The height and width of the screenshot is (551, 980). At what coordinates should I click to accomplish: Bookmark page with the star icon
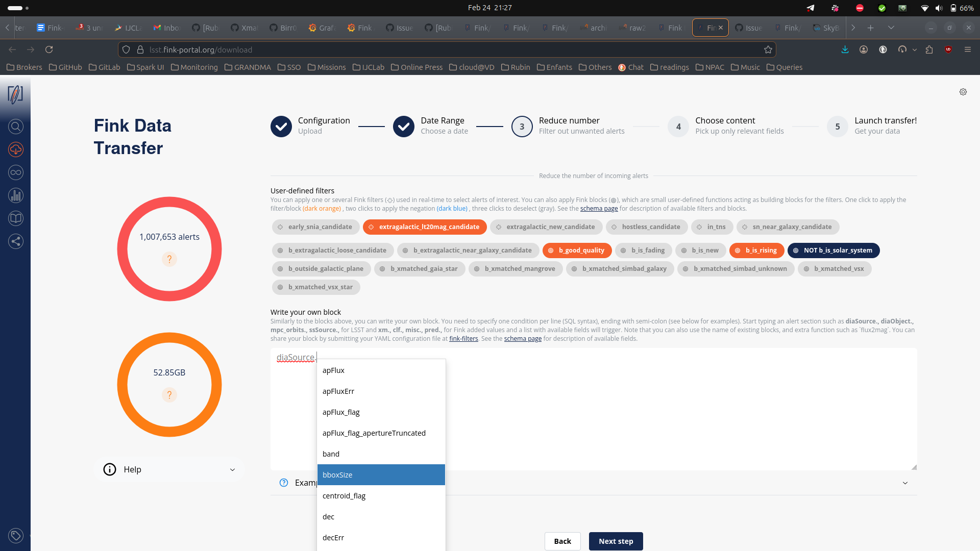768,49
